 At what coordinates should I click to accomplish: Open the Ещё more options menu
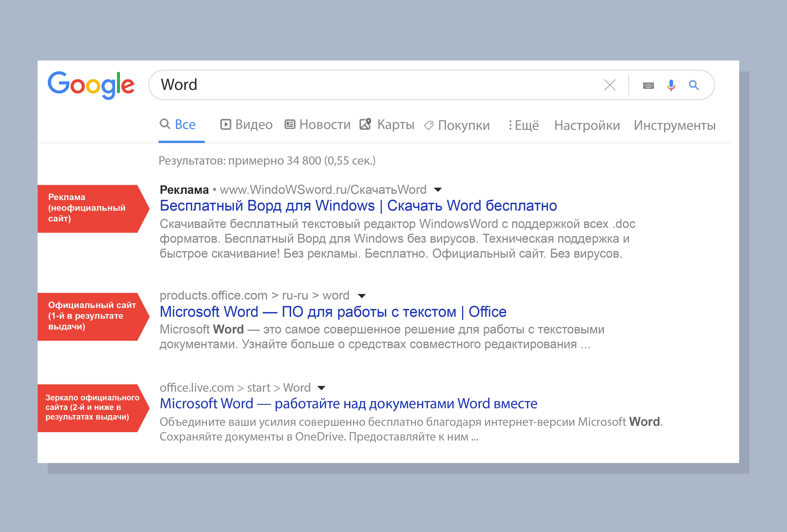[x=524, y=125]
